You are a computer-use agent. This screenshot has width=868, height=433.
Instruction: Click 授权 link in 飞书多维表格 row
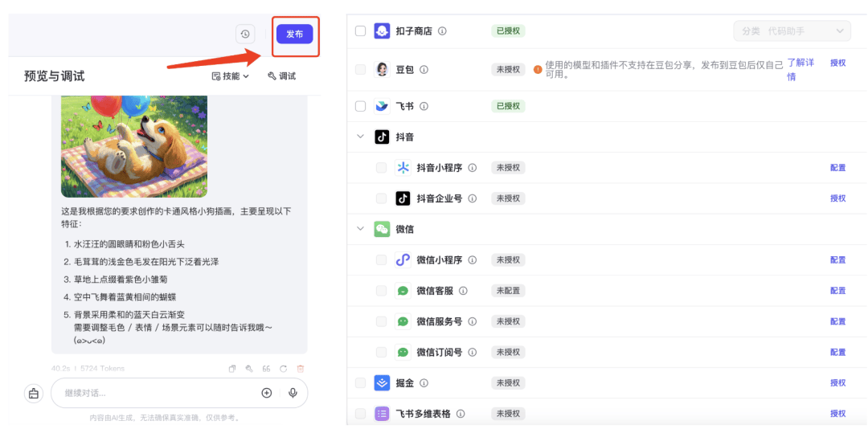[x=837, y=414]
